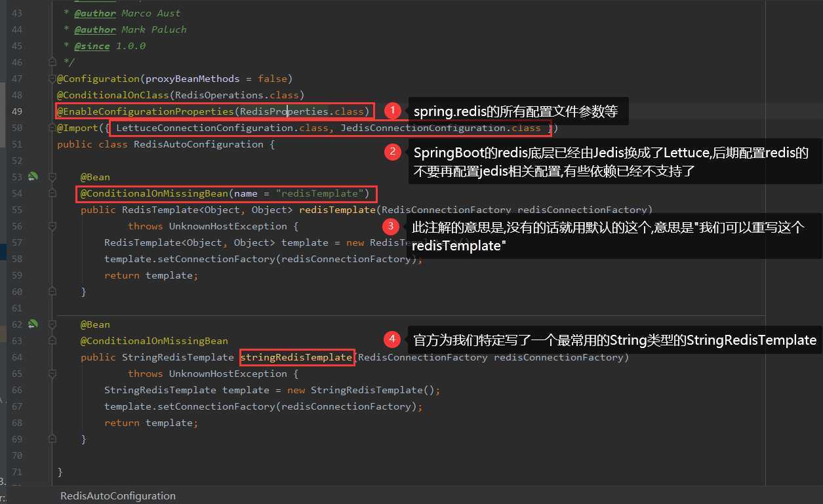This screenshot has height=504, width=823.
Task: Fold the annotations starting at line 47
Action: pyautogui.click(x=52, y=79)
